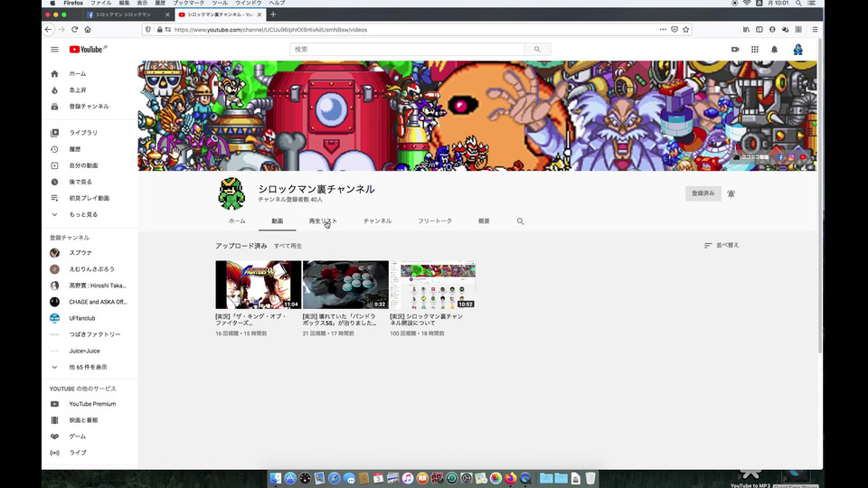This screenshot has height=488, width=868.
Task: Open 後で見る watch later
Action: point(90,182)
